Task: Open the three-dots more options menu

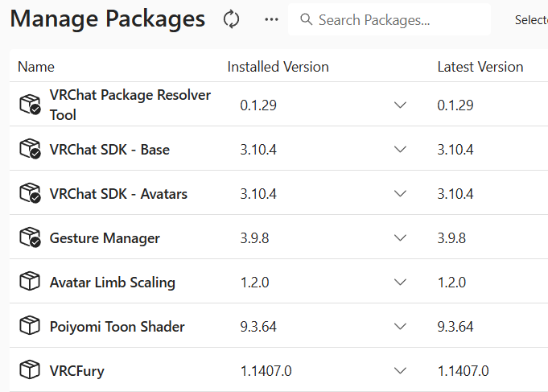Action: click(x=271, y=19)
